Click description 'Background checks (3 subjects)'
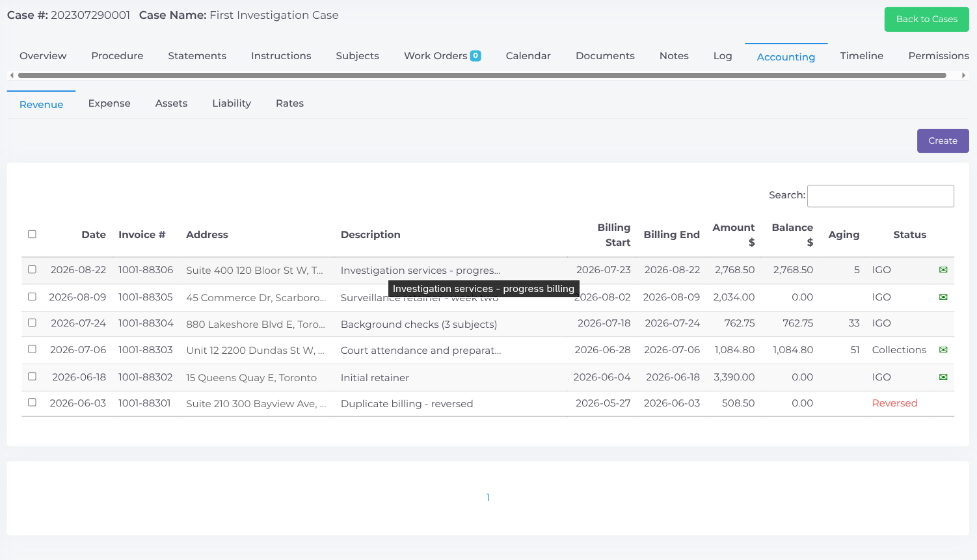Screen dimensions: 977x560 (x=419, y=325)
